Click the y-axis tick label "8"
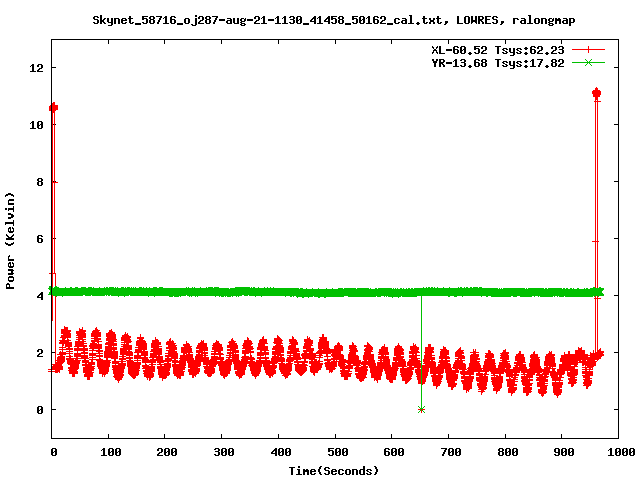 (40, 182)
